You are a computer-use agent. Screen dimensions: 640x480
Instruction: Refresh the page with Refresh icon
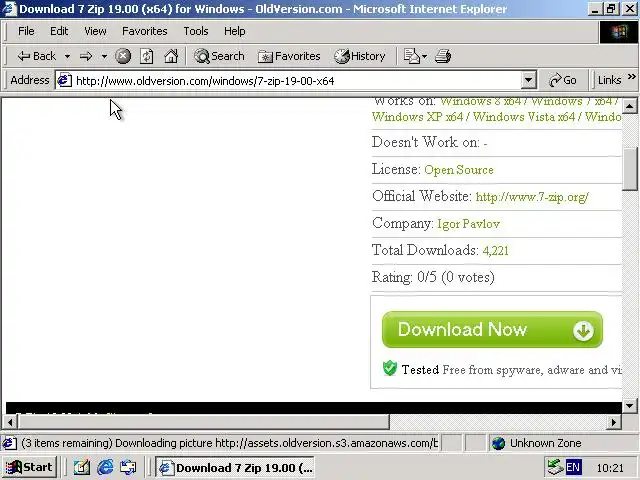pos(147,56)
